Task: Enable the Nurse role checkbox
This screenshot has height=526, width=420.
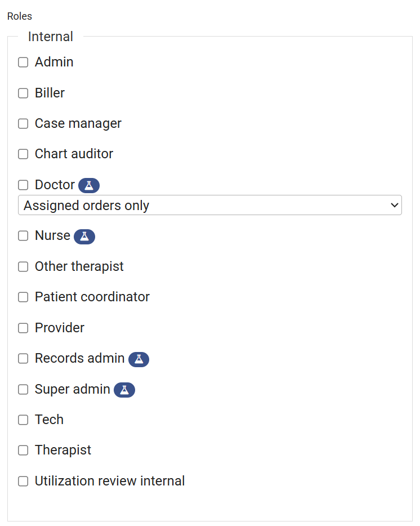Action: tap(23, 236)
